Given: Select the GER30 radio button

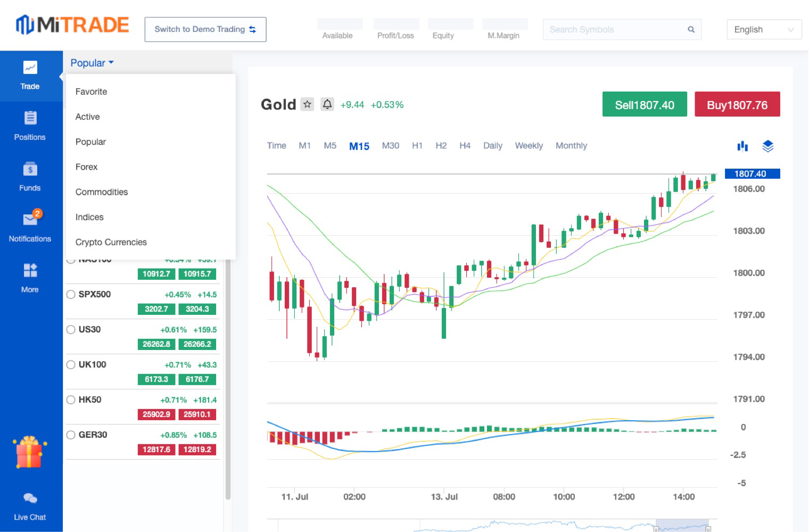Looking at the screenshot, I should 71,435.
